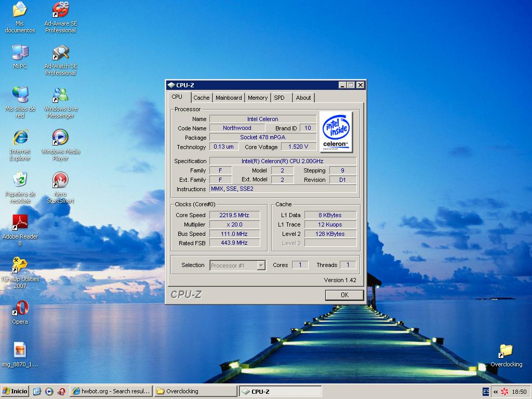Click the MMX, SSE, SSE2 instructions field
Screen dimensions: 532x399
283,189
